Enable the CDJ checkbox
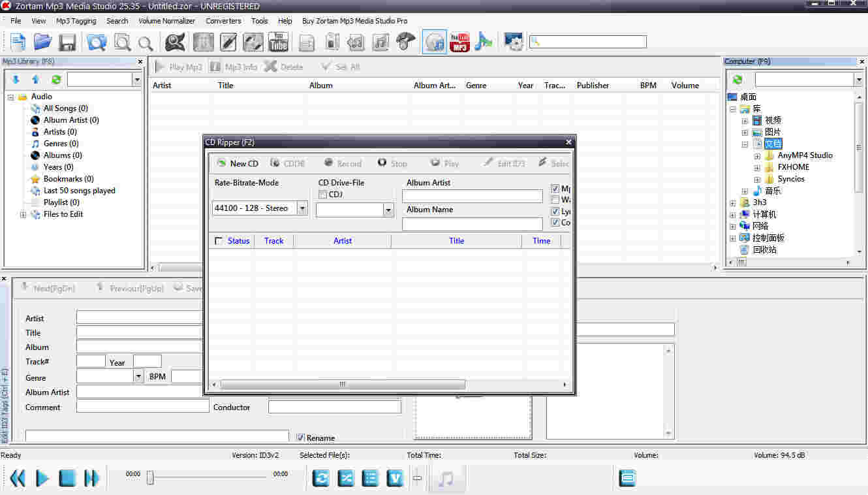Viewport: 868px width, 495px height. point(322,195)
